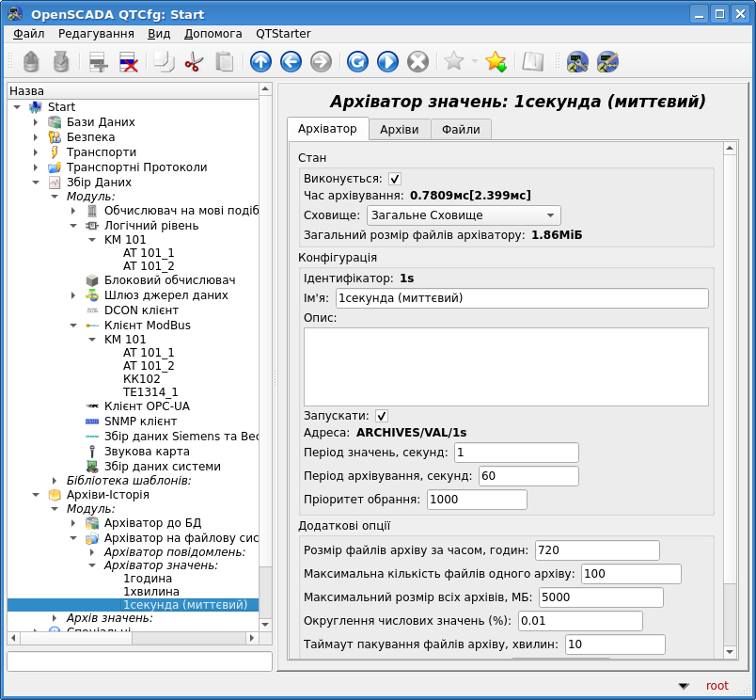Click the blue Up arrow icon
756x700 pixels.
point(260,62)
